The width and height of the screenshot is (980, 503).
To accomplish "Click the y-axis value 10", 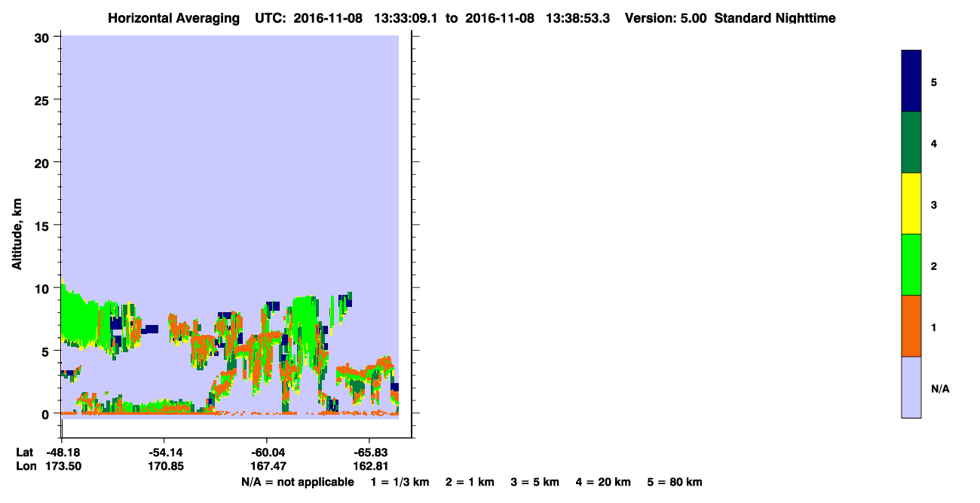I will click(43, 288).
